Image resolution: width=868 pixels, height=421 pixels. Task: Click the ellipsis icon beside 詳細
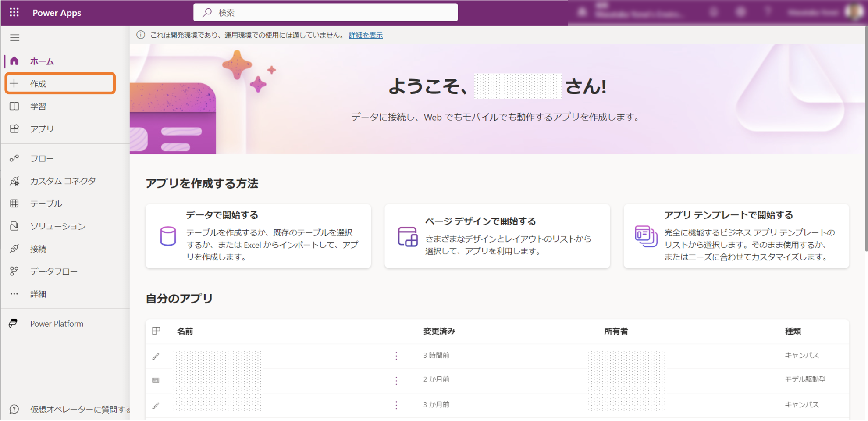pyautogui.click(x=14, y=294)
